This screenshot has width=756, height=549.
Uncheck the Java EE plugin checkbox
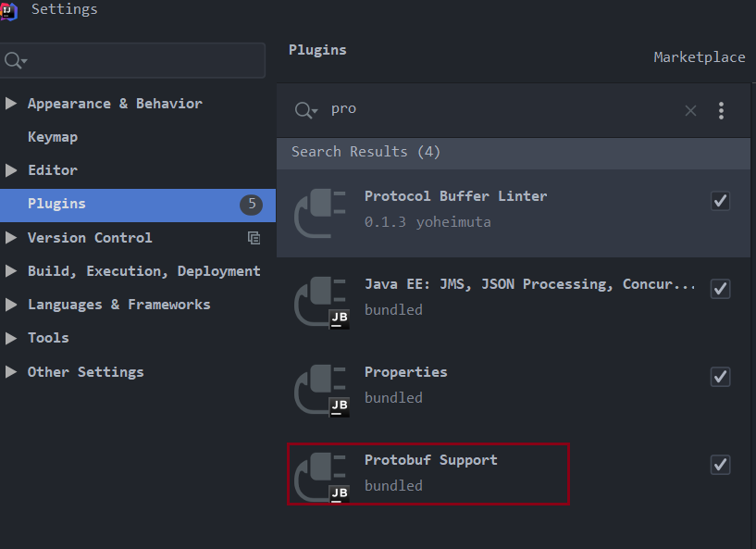point(720,289)
